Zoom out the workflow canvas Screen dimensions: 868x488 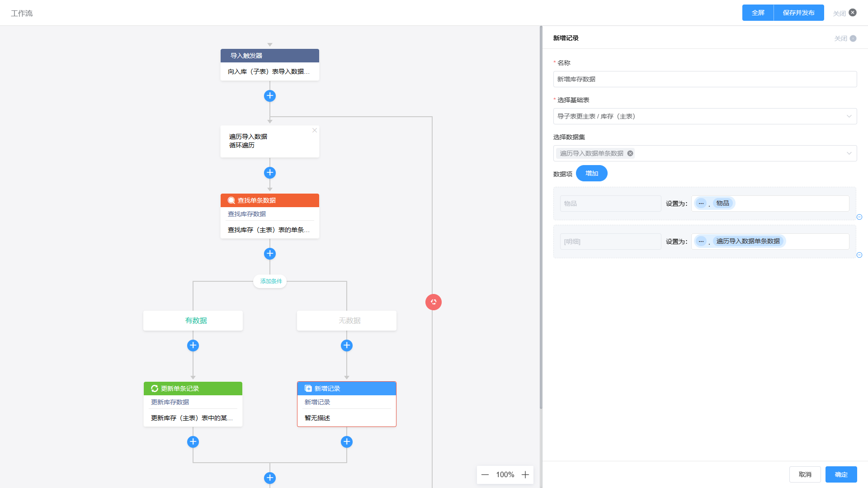[485, 475]
